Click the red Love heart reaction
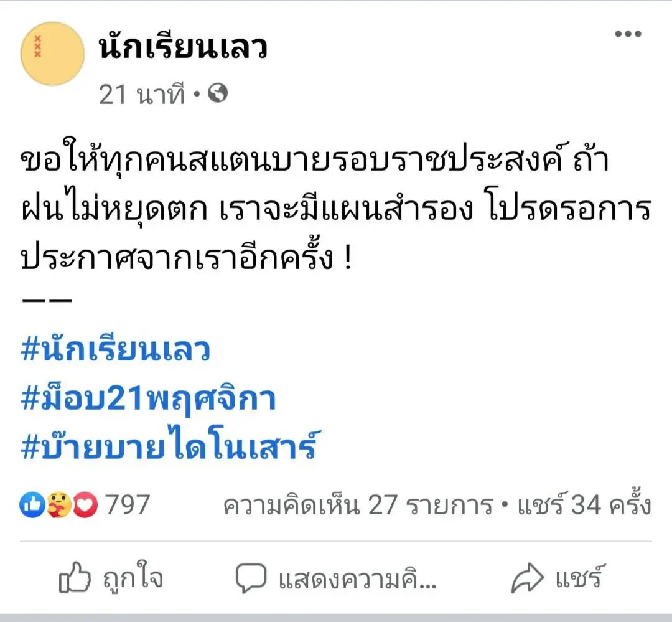672x622 pixels. point(85,506)
